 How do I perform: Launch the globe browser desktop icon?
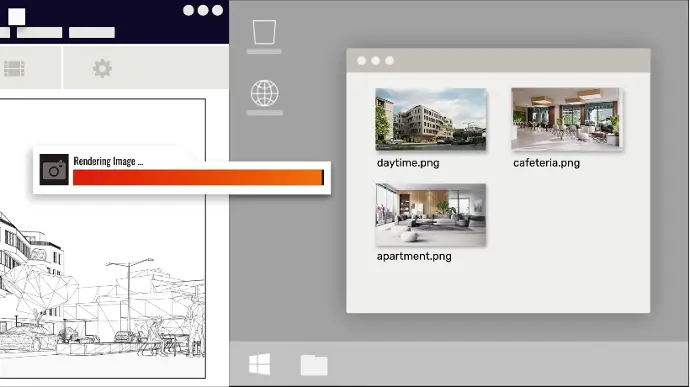click(x=264, y=93)
